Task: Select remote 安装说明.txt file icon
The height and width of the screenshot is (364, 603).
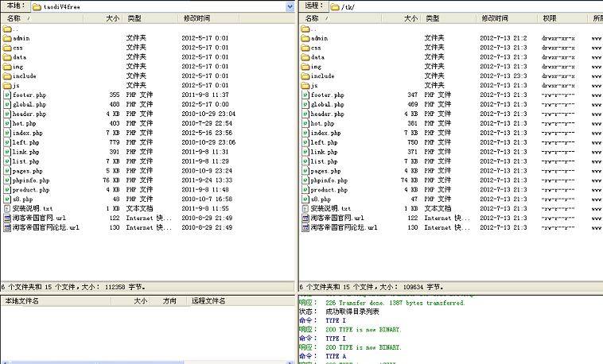Action: pyautogui.click(x=305, y=208)
